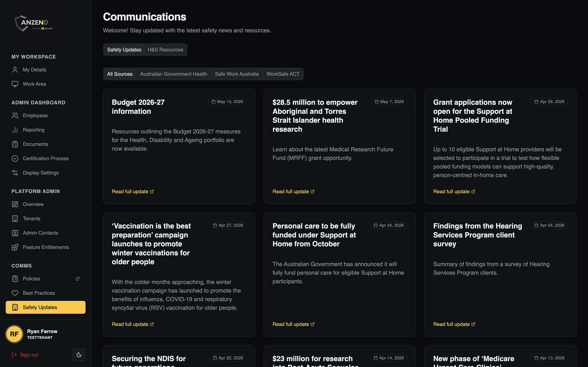The image size is (588, 367).
Task: Click the Safety Updates building icon
Action: coord(15,307)
